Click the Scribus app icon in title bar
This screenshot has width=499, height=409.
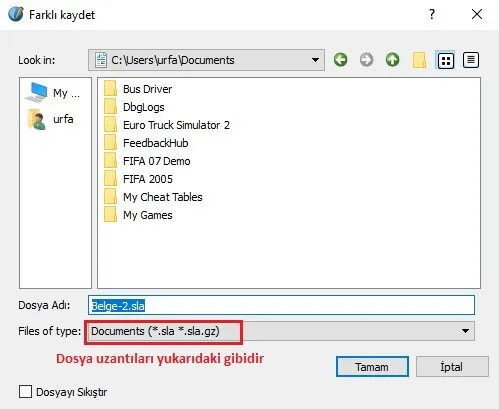[x=16, y=14]
